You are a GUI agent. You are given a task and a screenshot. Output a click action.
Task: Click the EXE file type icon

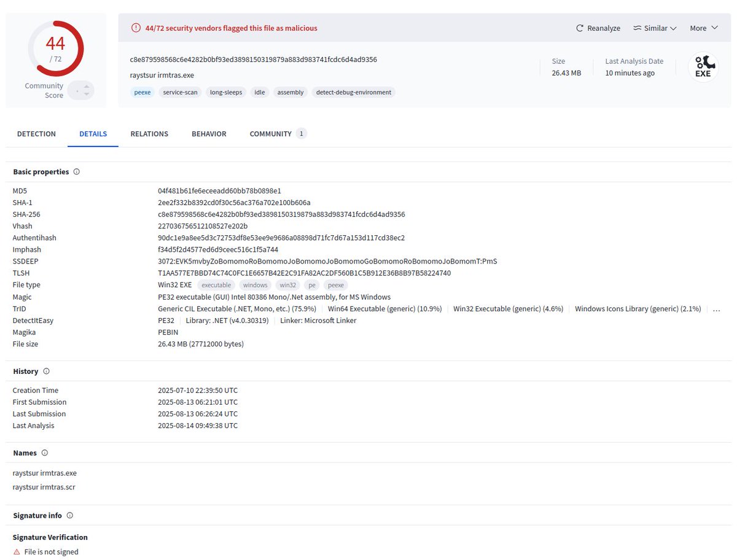coord(703,67)
